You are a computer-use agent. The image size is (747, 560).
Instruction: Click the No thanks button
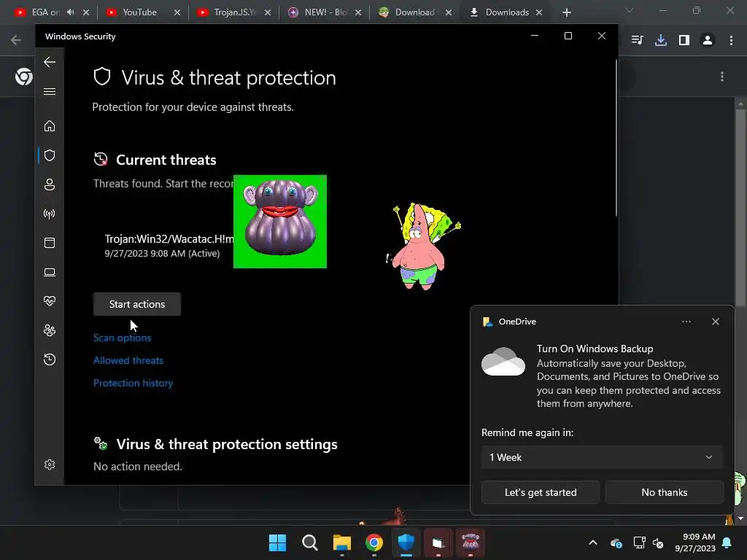coord(664,492)
